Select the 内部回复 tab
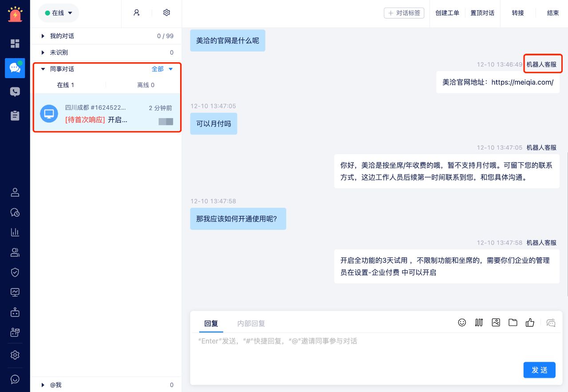 [251, 324]
